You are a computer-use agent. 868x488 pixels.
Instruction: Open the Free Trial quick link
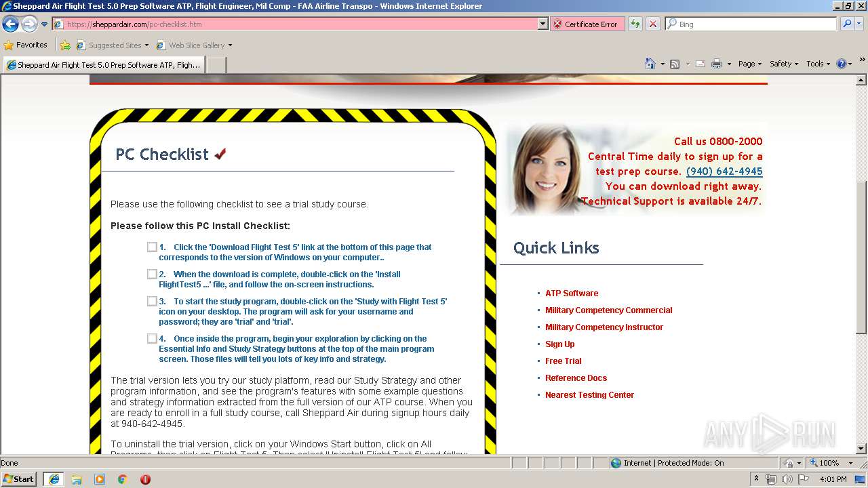click(x=564, y=361)
